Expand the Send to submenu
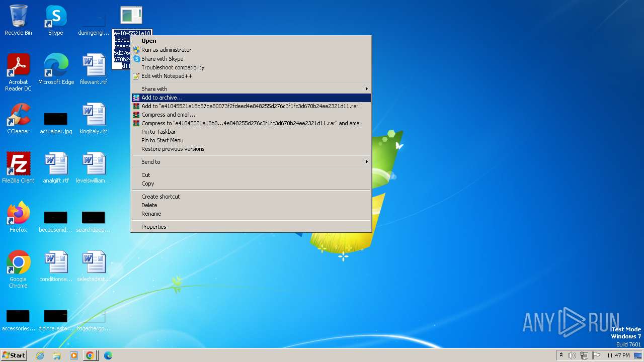 click(x=251, y=162)
